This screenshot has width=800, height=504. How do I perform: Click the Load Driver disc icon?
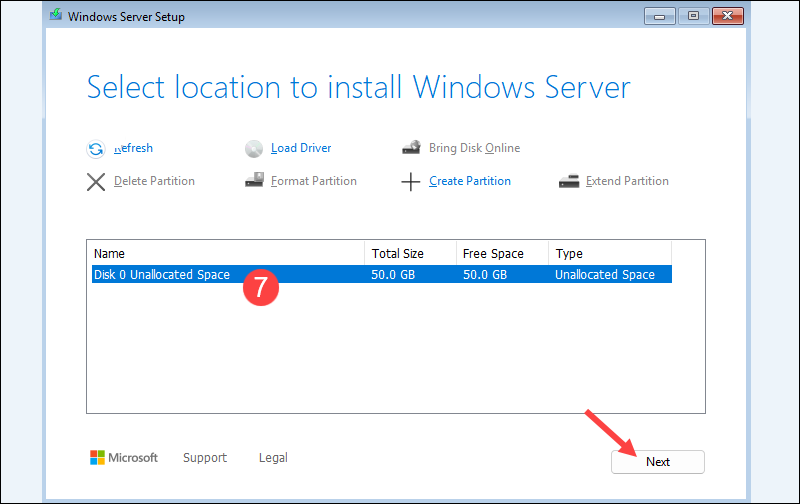pyautogui.click(x=254, y=149)
